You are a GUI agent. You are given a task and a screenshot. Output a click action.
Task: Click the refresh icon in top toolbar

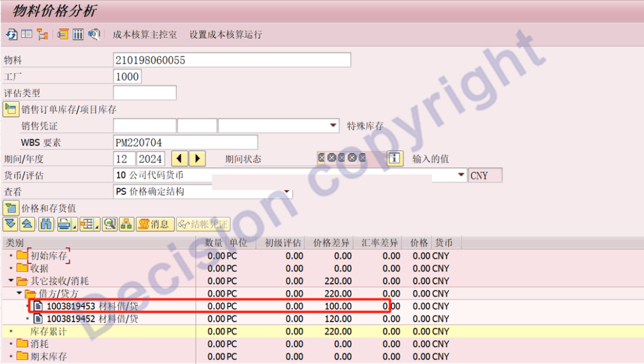point(11,35)
